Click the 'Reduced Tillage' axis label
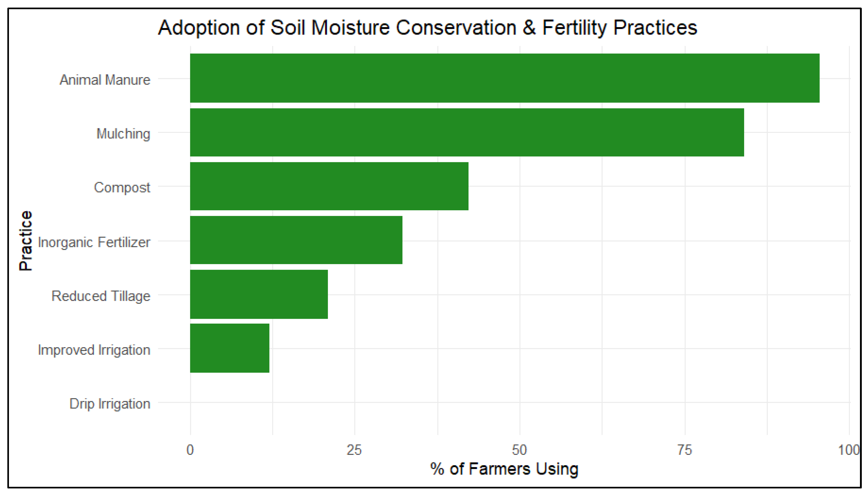 pyautogui.click(x=101, y=296)
